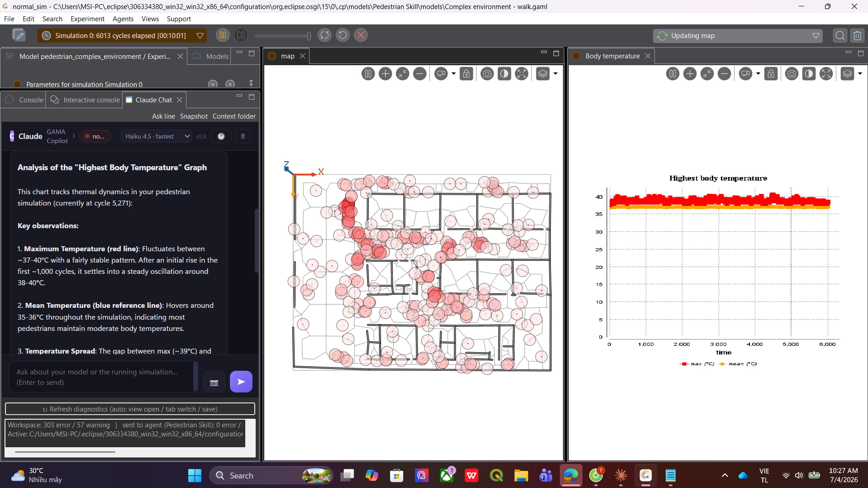
Task: Select Claude model Haiku 4.5 dropdown
Action: [x=157, y=136]
